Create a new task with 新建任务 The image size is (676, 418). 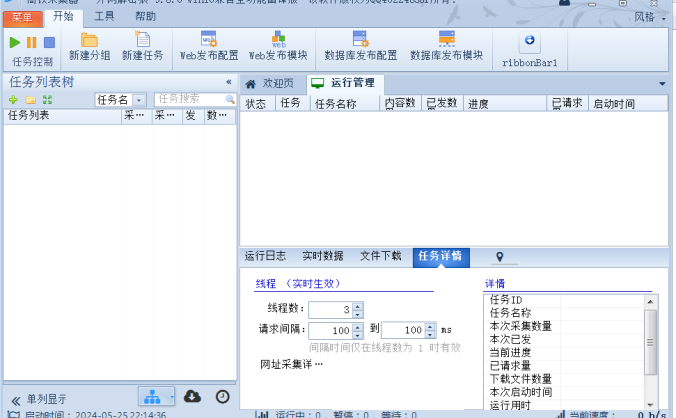(143, 47)
